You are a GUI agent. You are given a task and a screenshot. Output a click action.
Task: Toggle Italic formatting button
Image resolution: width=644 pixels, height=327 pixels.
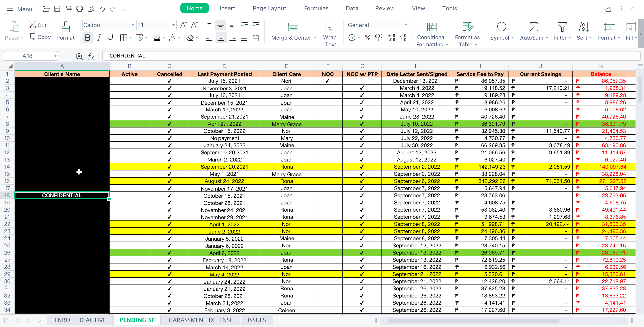(x=99, y=38)
